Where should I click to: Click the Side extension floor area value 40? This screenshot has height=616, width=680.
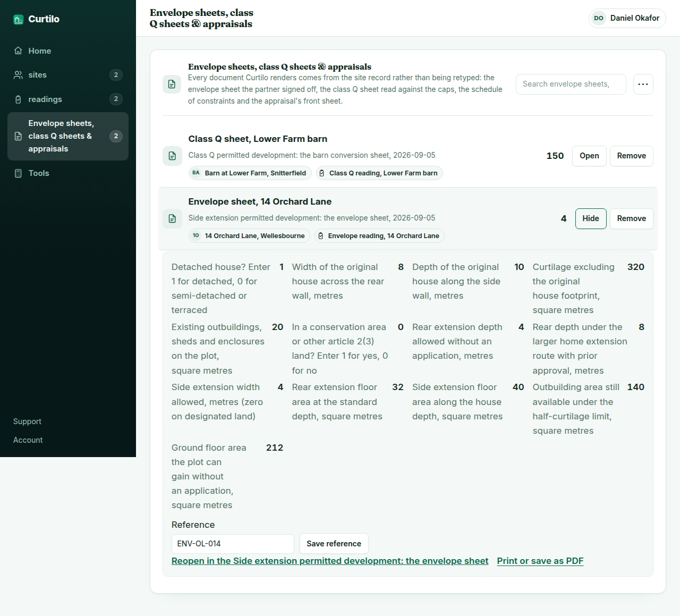pos(518,387)
